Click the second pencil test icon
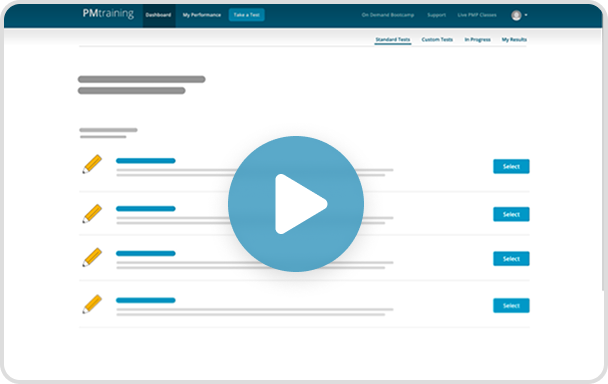The image size is (608, 384). coord(92,214)
